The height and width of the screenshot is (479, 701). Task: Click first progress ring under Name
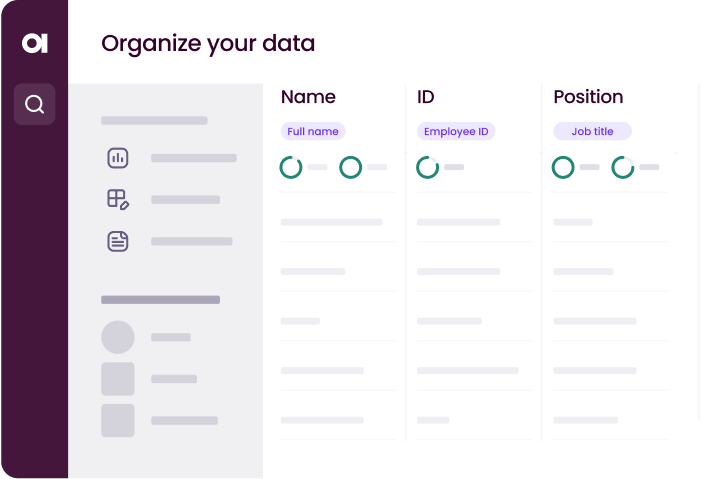(291, 167)
